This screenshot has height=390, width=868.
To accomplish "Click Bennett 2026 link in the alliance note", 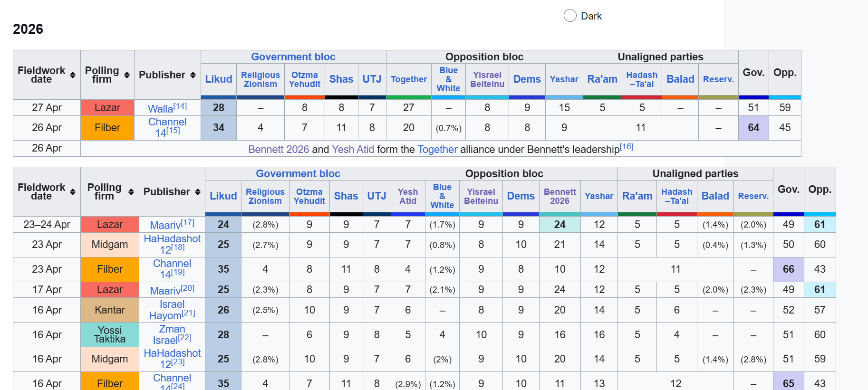I will [x=278, y=149].
